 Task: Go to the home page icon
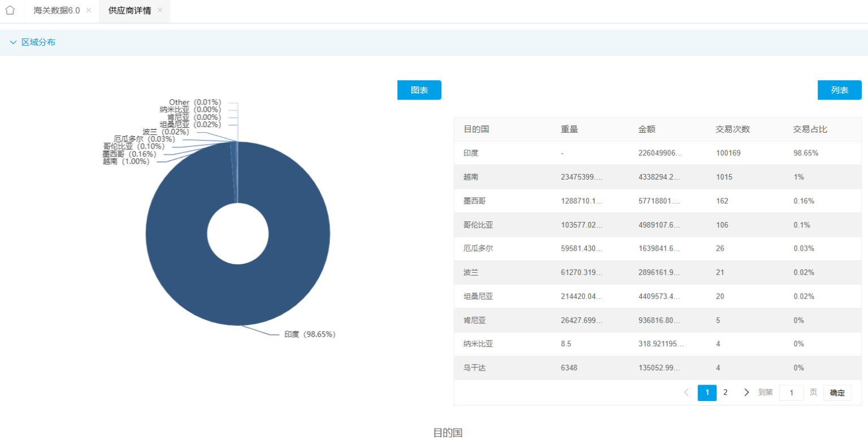[x=10, y=10]
